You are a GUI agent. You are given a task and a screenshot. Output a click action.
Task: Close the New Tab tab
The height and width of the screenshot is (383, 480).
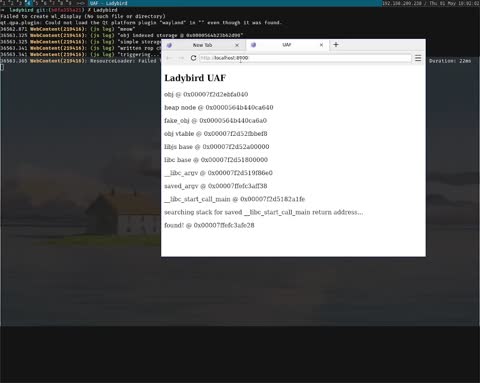(x=237, y=45)
